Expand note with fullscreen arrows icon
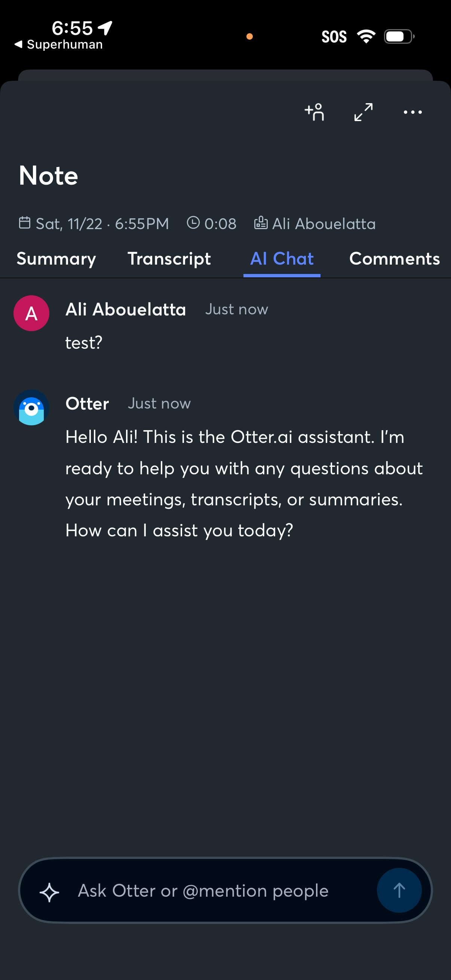The width and height of the screenshot is (451, 980). tap(363, 112)
